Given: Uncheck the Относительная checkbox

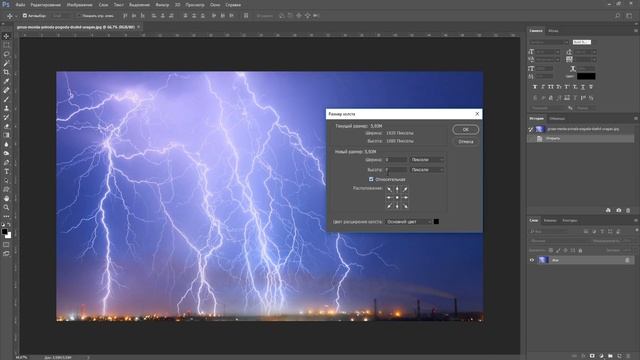Looking at the screenshot, I should coord(371,179).
